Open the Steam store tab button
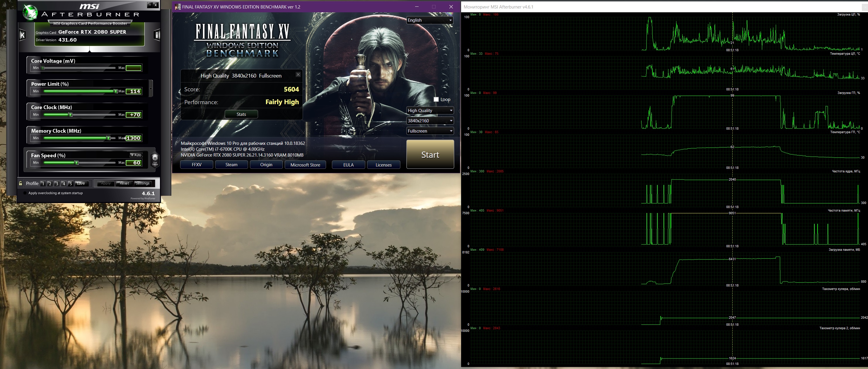Image resolution: width=868 pixels, height=369 pixels. pos(231,165)
